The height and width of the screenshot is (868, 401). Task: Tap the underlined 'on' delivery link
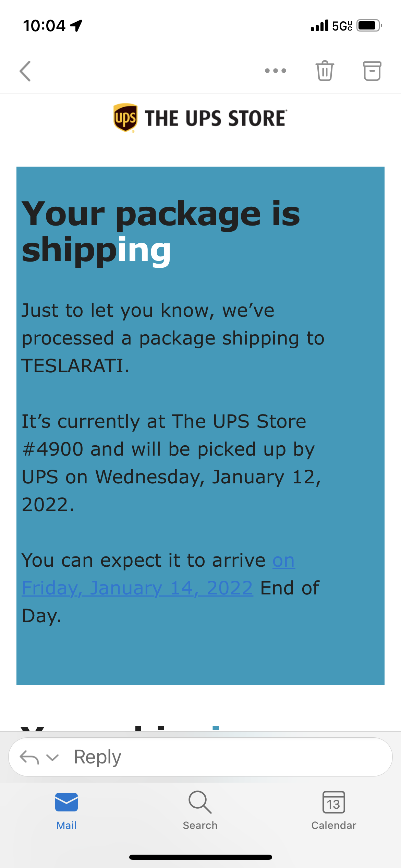pyautogui.click(x=284, y=561)
